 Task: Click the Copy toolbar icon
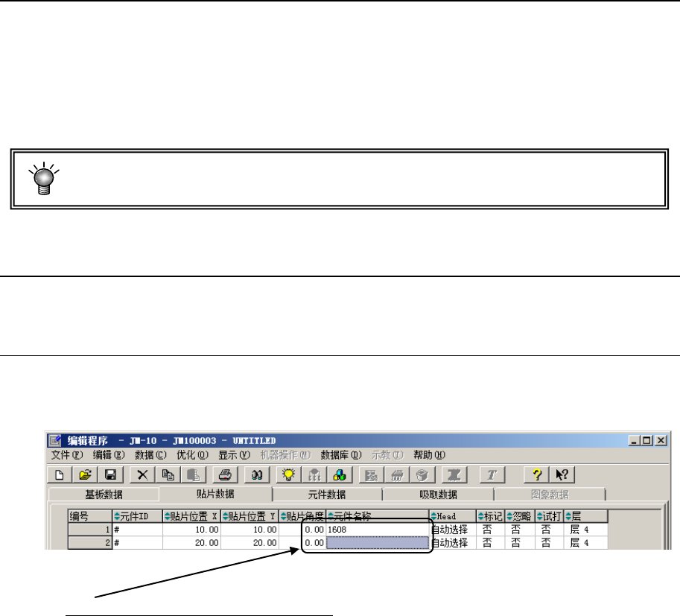click(x=168, y=475)
